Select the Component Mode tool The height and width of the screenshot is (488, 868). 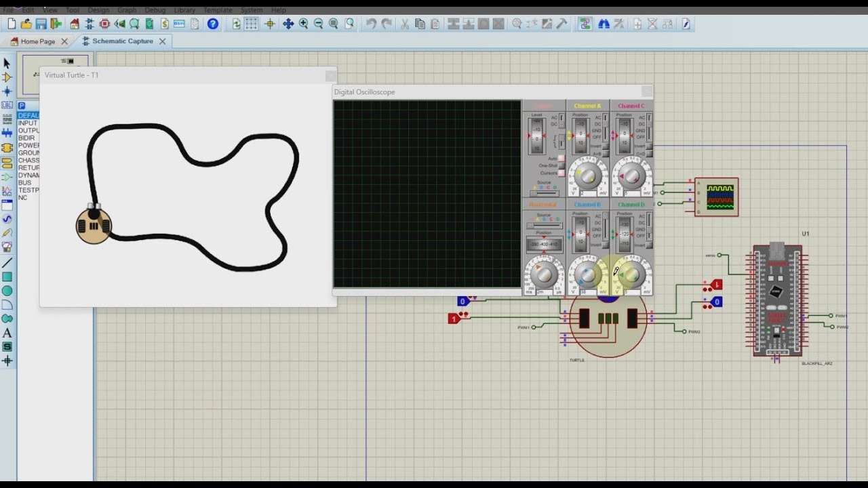click(x=7, y=77)
